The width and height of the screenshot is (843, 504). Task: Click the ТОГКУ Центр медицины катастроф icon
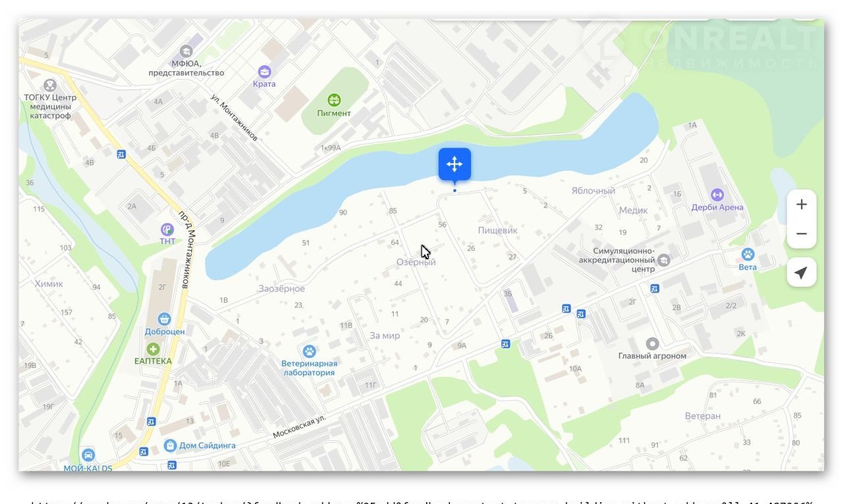click(50, 85)
